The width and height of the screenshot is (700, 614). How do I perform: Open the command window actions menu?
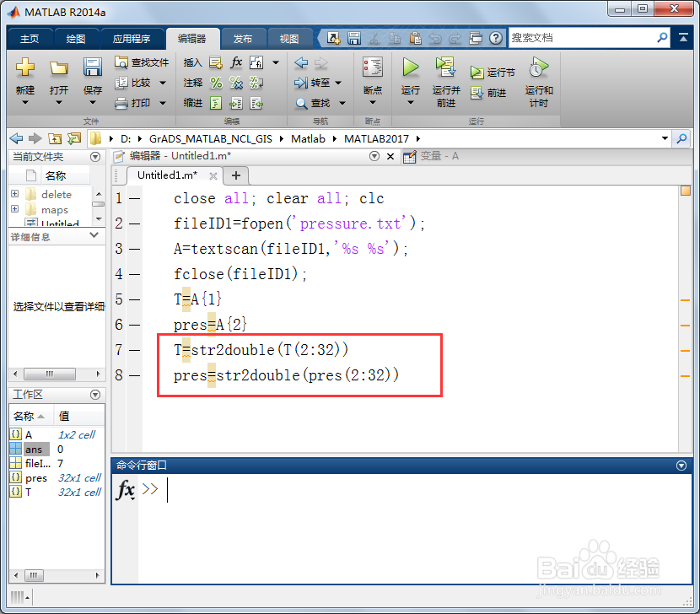click(x=681, y=466)
